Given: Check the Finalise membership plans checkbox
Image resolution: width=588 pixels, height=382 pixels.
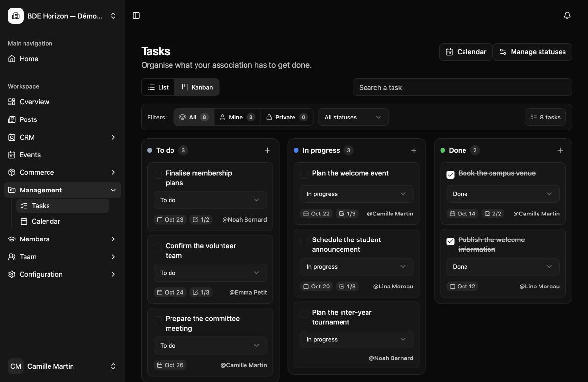Looking at the screenshot, I should (158, 175).
